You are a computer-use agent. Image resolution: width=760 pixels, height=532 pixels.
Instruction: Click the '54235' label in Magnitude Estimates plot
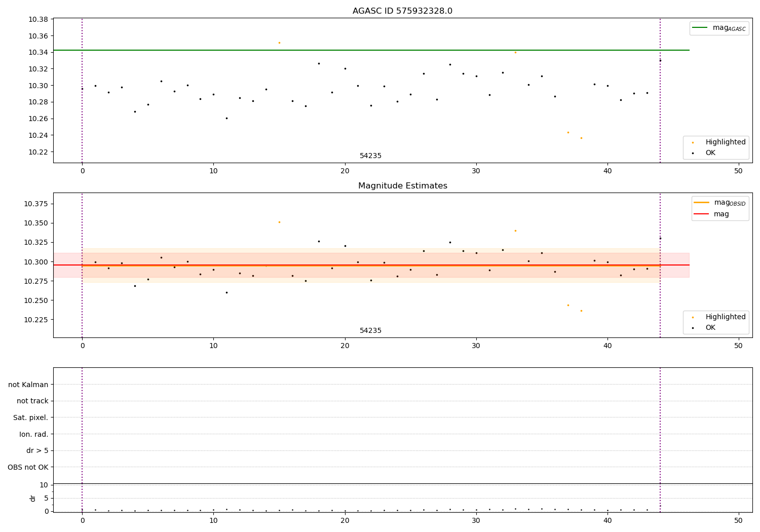(x=370, y=331)
